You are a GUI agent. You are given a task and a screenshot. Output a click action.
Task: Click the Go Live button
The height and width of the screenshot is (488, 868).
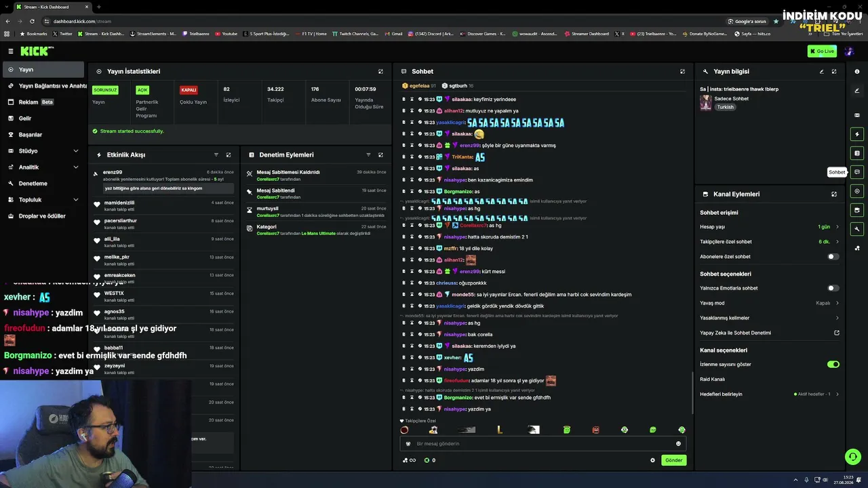click(x=822, y=52)
